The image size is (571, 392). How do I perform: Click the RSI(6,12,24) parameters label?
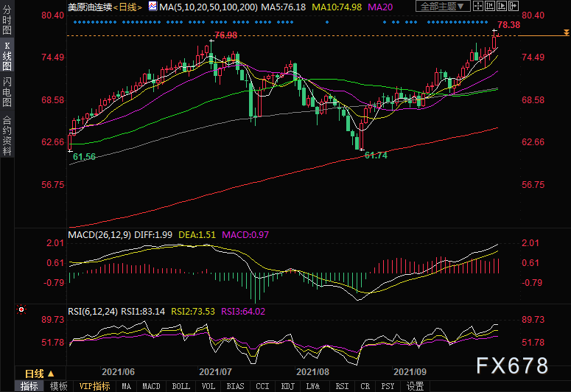[93, 312]
